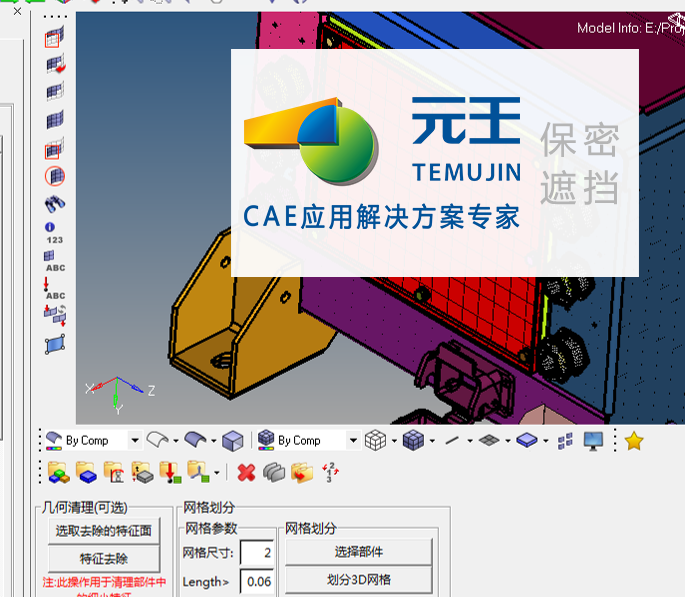Toggle the shrink elements icon
Image resolution: width=685 pixels, height=597 pixels.
coord(565,441)
